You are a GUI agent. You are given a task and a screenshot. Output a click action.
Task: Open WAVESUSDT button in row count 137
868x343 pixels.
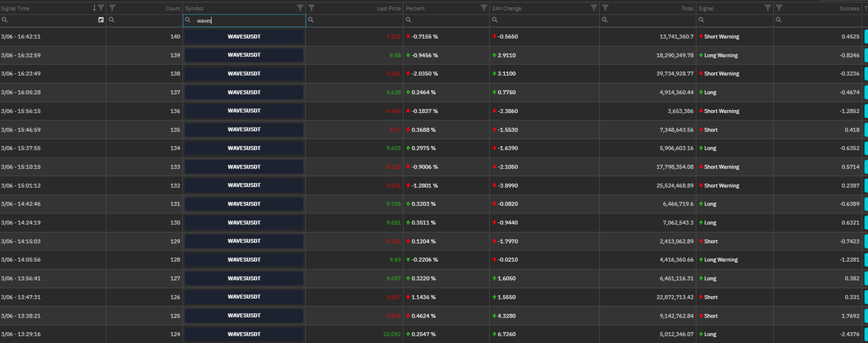244,93
